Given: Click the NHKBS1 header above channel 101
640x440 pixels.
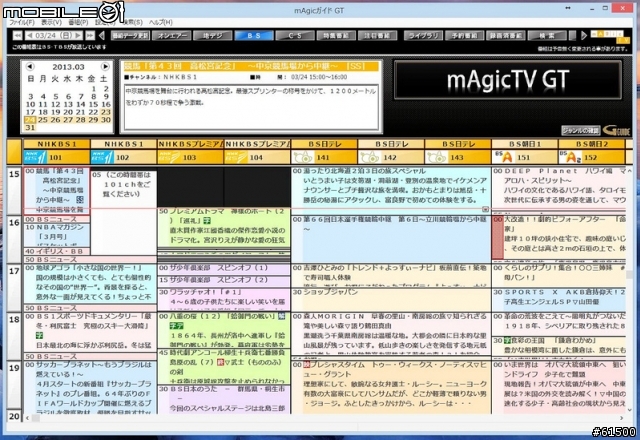Looking at the screenshot, I should coord(56,144).
